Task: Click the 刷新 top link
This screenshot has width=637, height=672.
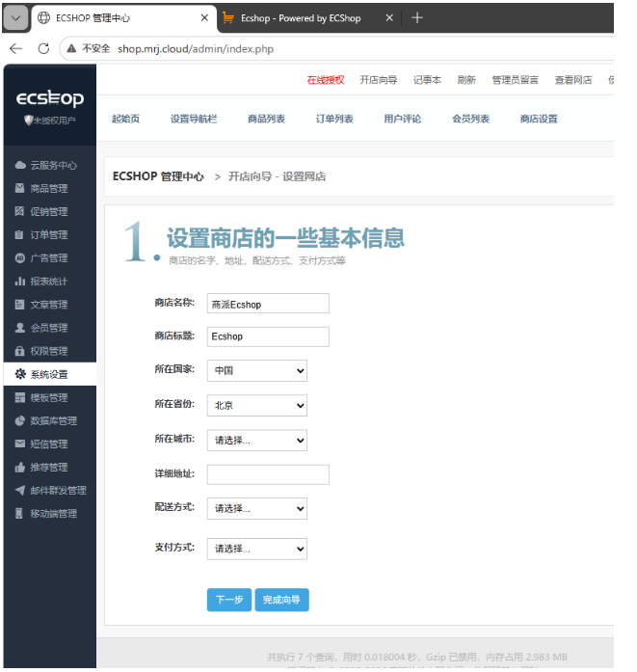Action: [466, 80]
